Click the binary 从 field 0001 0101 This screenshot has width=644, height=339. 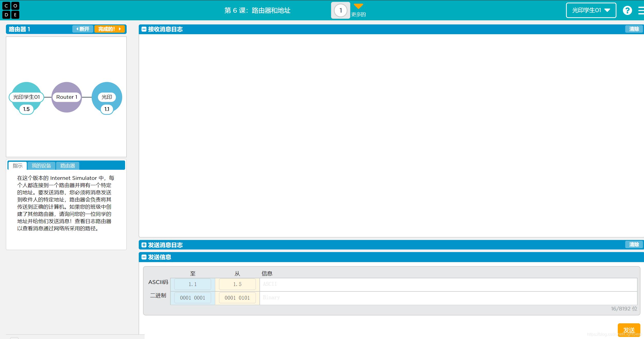(x=237, y=298)
